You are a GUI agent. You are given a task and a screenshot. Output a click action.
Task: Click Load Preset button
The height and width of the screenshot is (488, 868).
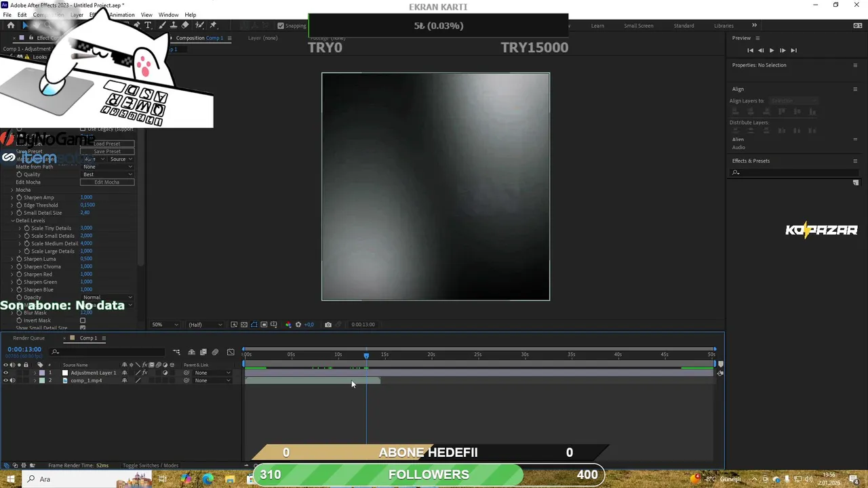[x=107, y=144]
